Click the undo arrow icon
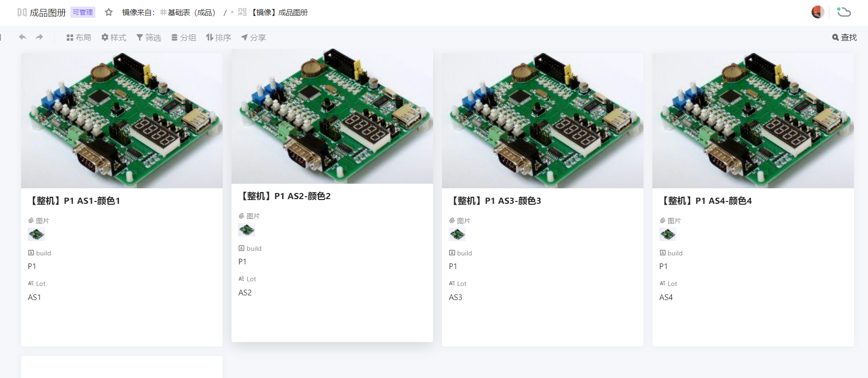The height and width of the screenshot is (378, 868). 23,37
